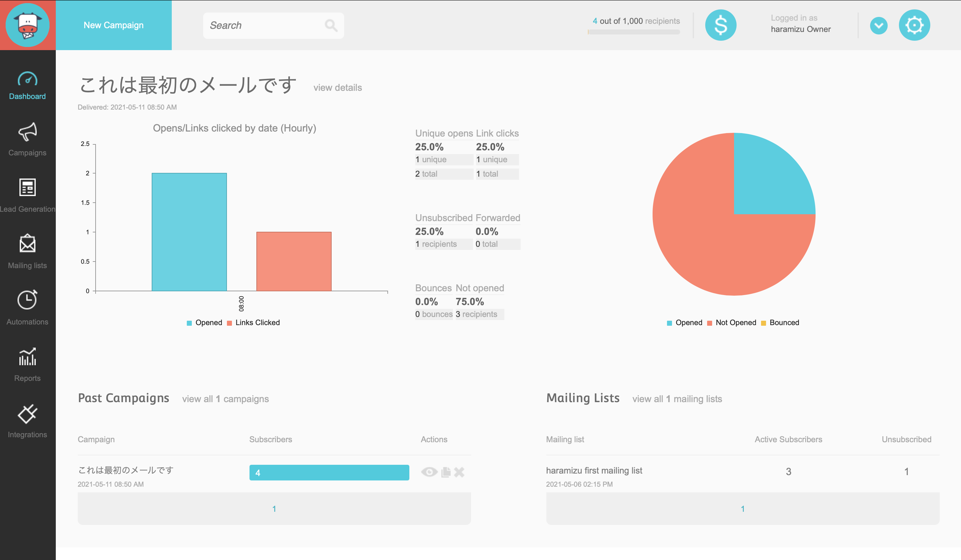
Task: Select the Lead Generation menu label
Action: point(28,209)
